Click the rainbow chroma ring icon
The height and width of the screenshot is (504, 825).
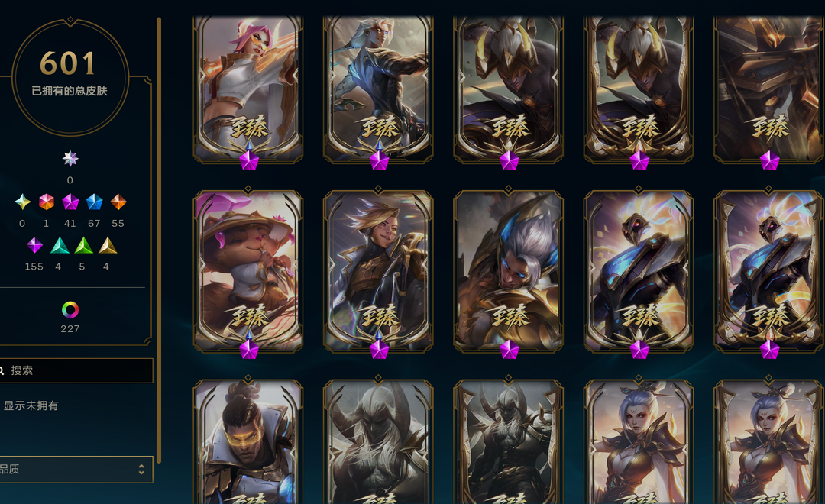click(70, 310)
